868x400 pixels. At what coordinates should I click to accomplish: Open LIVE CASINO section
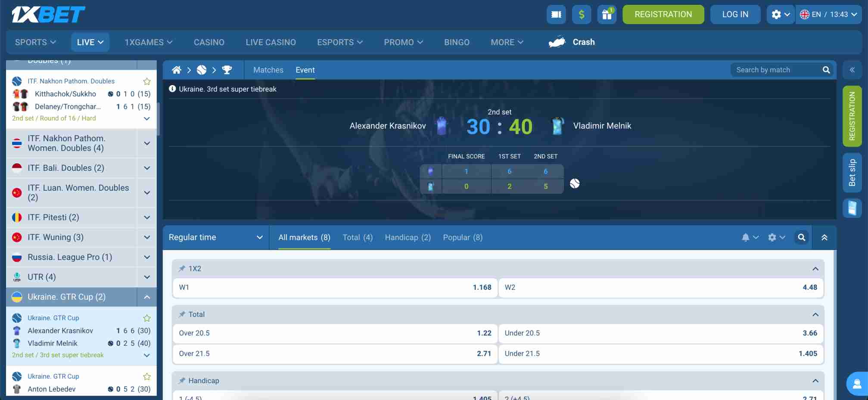point(271,42)
